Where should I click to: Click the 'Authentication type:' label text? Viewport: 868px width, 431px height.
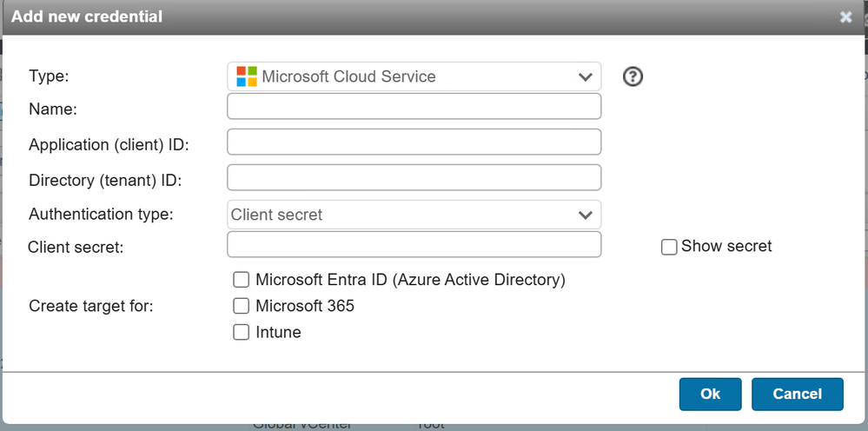coord(101,214)
